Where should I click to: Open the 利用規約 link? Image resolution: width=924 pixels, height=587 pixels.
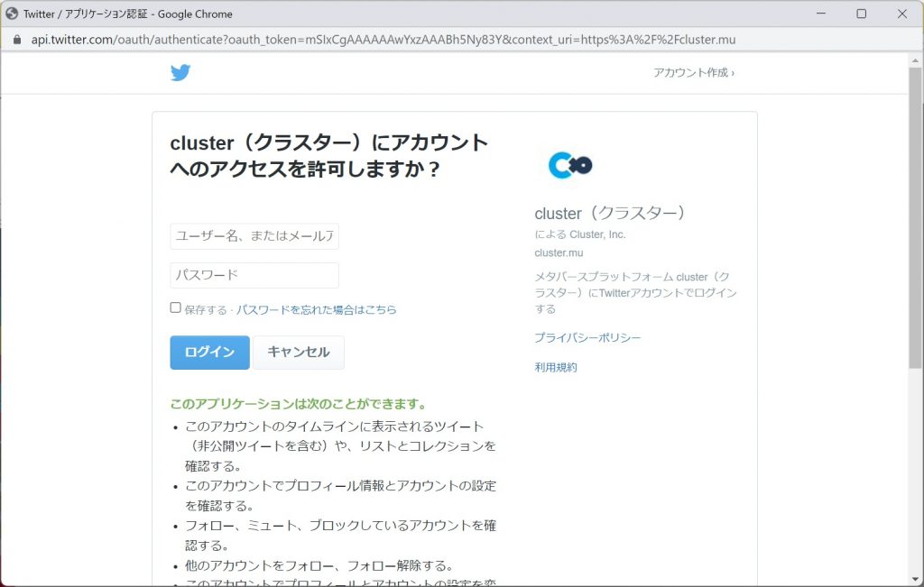pos(556,367)
